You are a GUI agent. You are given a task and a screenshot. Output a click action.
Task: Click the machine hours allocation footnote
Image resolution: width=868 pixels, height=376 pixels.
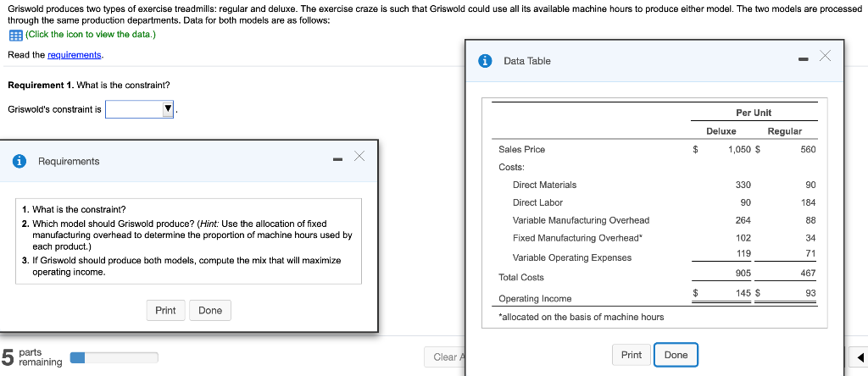[x=581, y=317]
